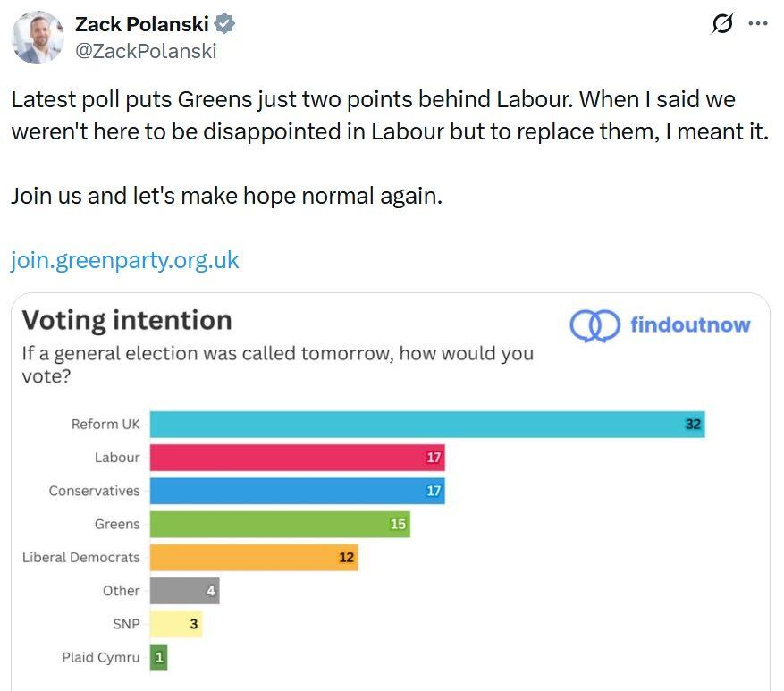Screen dimensions: 784x691
Task: Click the Reform UK axis label
Action: tap(105, 424)
